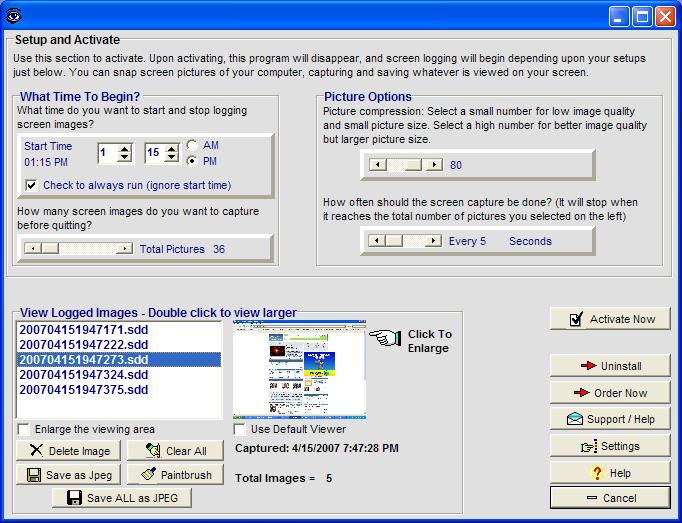Click the question mark icon on Help
682x523 pixels.
[597, 473]
